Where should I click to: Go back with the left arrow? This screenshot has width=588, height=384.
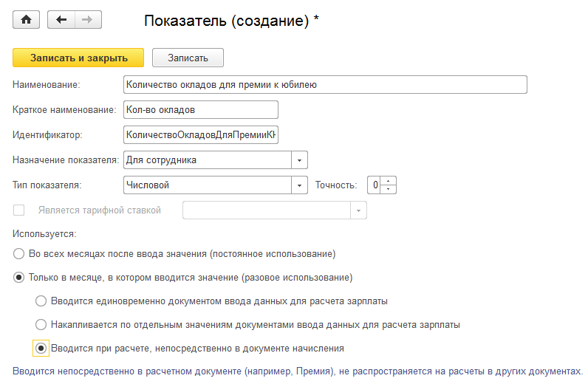tap(61, 20)
